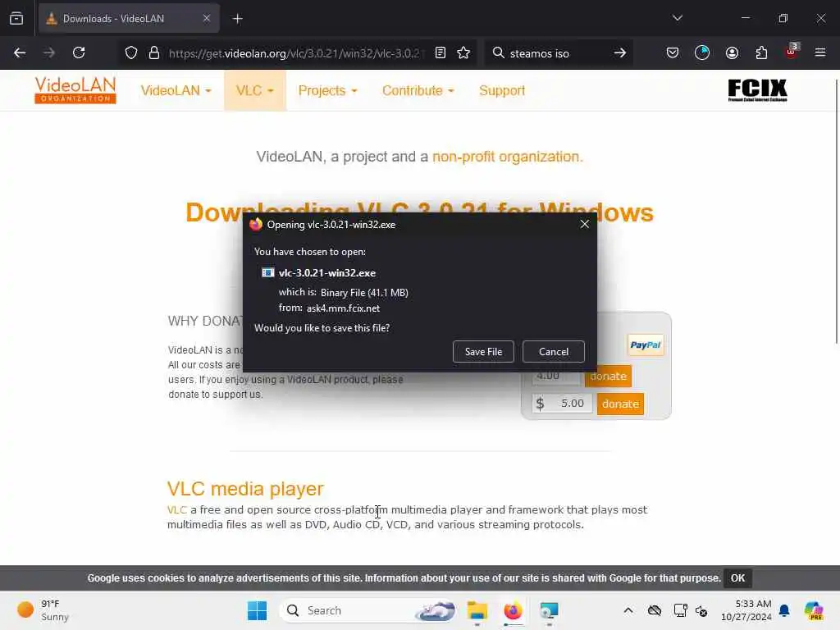Open tracking protection shield icon
Image resolution: width=840 pixels, height=630 pixels.
coord(131,52)
